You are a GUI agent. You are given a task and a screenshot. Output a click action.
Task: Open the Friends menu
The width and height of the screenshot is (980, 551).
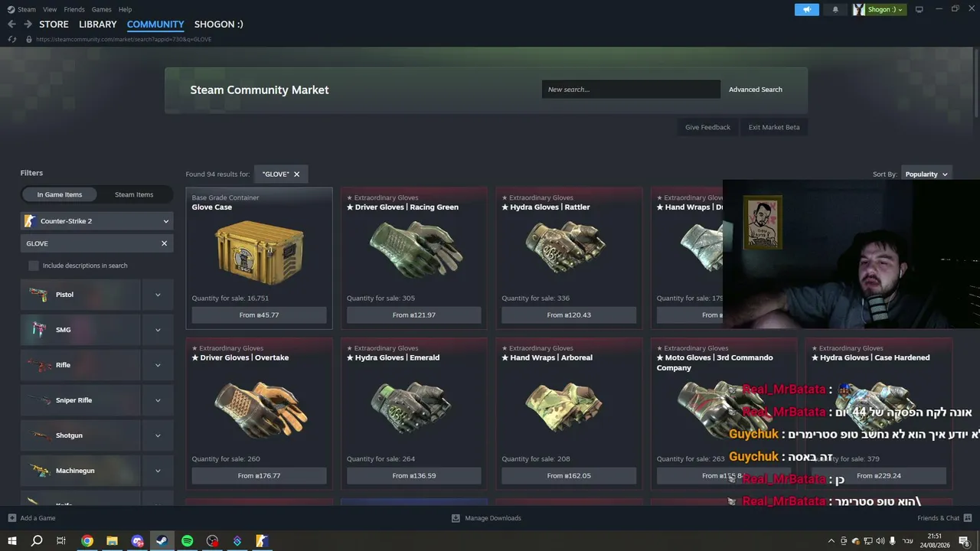pos(74,9)
